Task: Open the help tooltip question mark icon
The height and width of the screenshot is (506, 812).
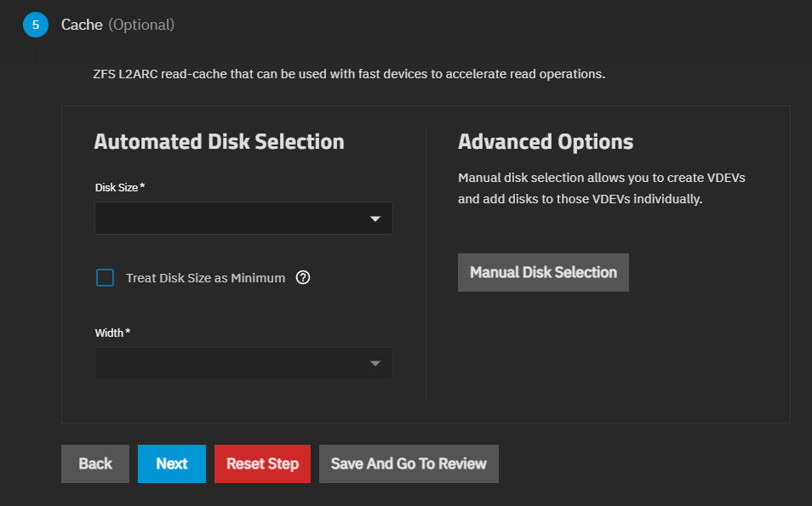Action: (302, 277)
